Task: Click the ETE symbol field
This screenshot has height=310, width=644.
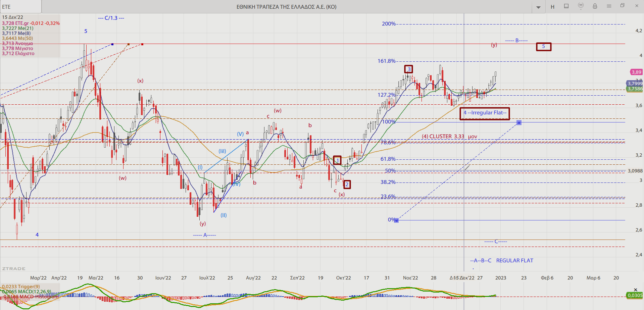Action: point(21,7)
